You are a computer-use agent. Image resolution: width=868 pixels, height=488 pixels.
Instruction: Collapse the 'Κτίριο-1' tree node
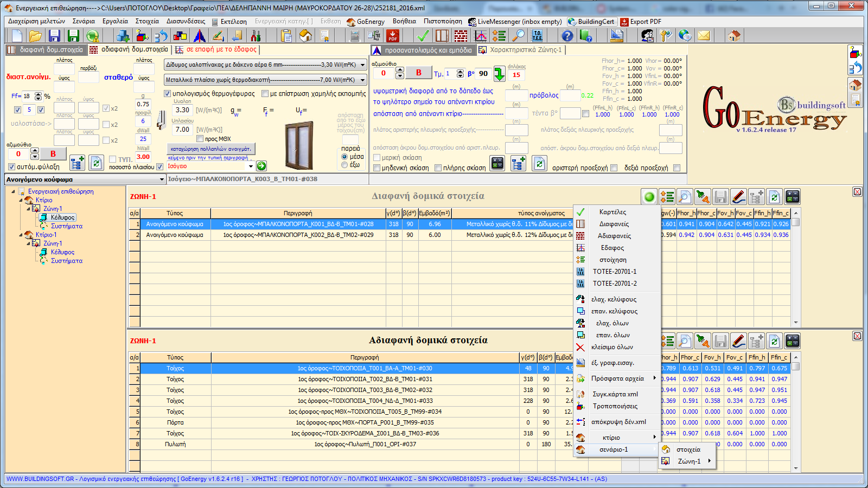pyautogui.click(x=21, y=235)
